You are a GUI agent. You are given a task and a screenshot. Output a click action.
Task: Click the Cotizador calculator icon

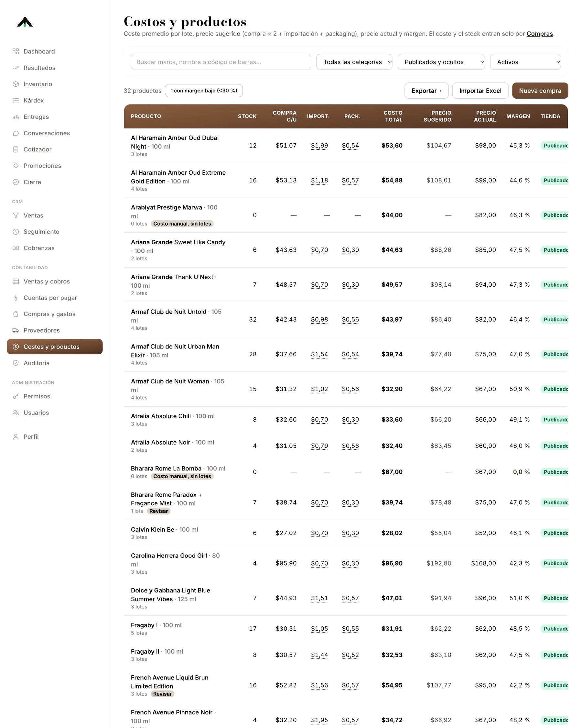tap(16, 149)
